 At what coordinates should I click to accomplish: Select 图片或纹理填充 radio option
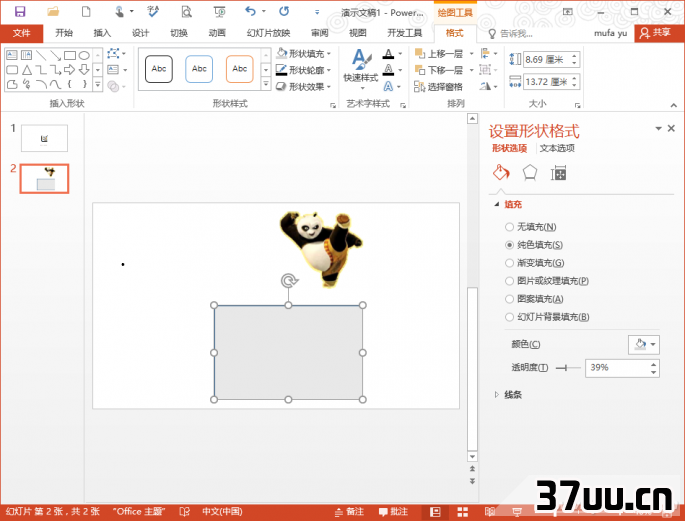click(x=509, y=281)
